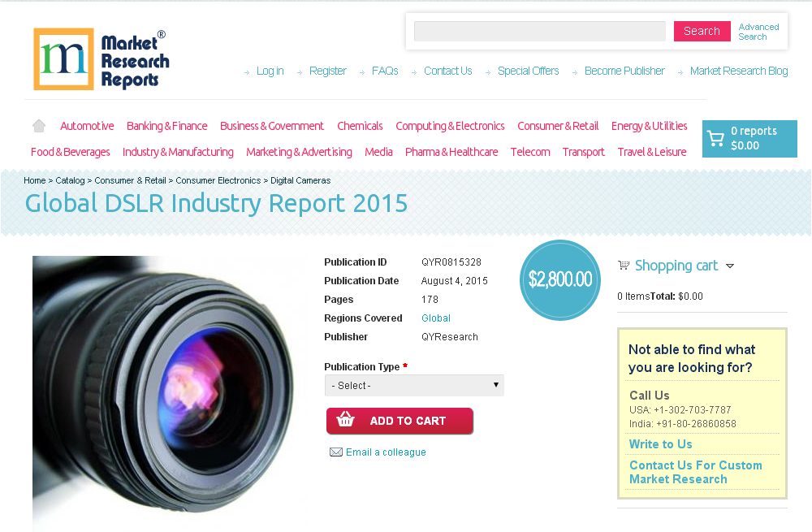The image size is (812, 532).
Task: Click the envelope icon beside Email a colleague
Action: 336,452
